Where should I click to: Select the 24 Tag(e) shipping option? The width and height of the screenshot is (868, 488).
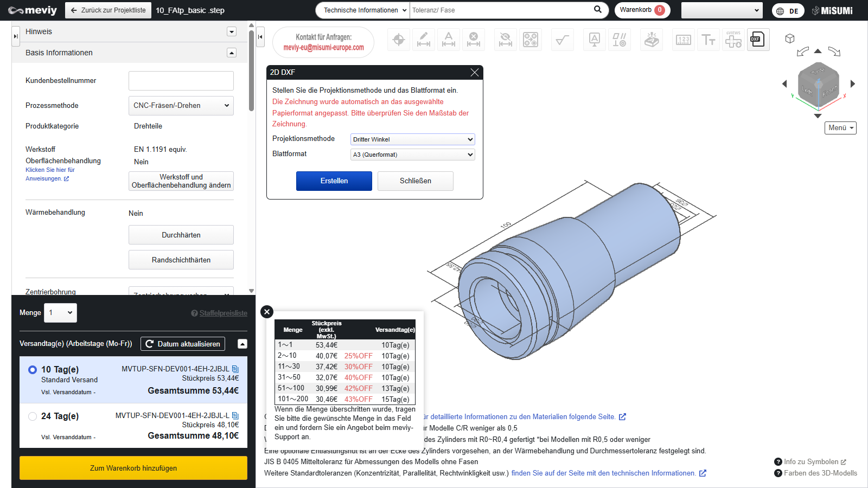(x=33, y=416)
